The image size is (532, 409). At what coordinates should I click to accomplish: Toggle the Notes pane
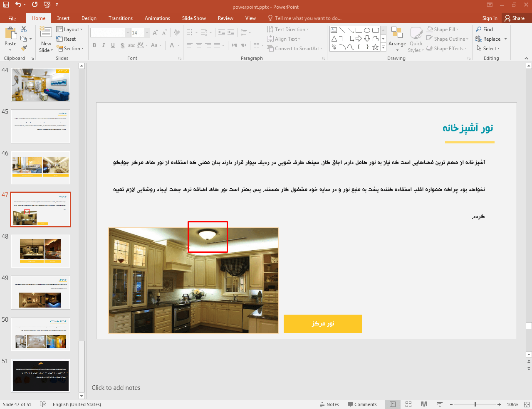(x=329, y=404)
